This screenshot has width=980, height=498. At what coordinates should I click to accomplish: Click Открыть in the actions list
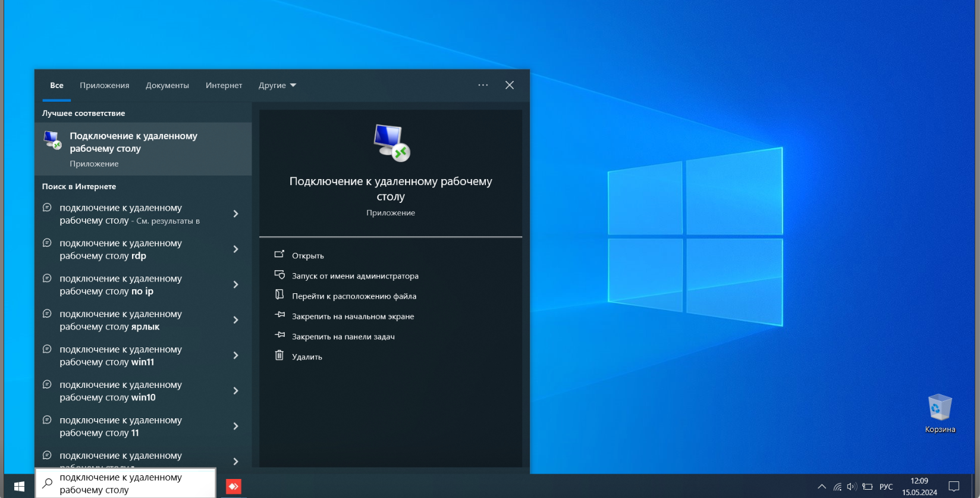point(308,256)
